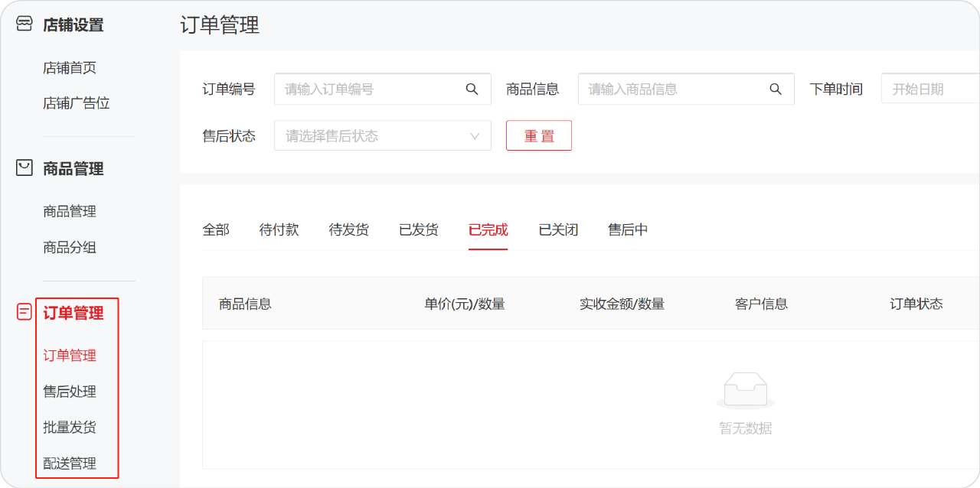Click the order management sidebar icon

coord(24,312)
